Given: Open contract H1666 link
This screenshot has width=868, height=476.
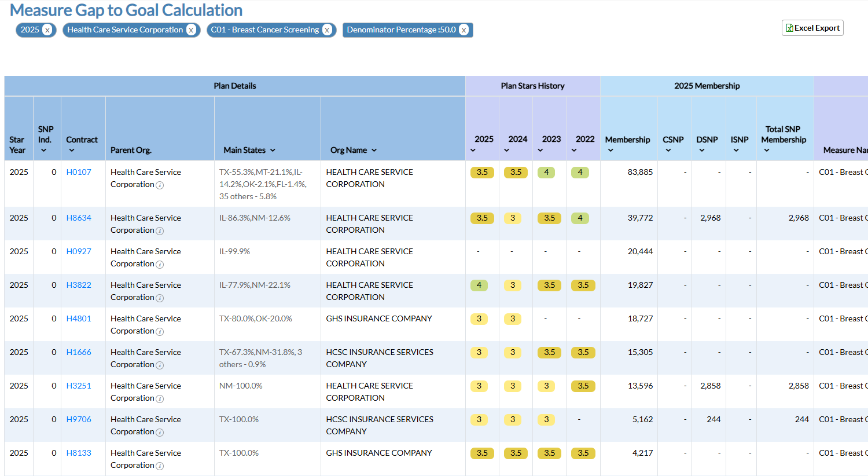Looking at the screenshot, I should coord(79,352).
